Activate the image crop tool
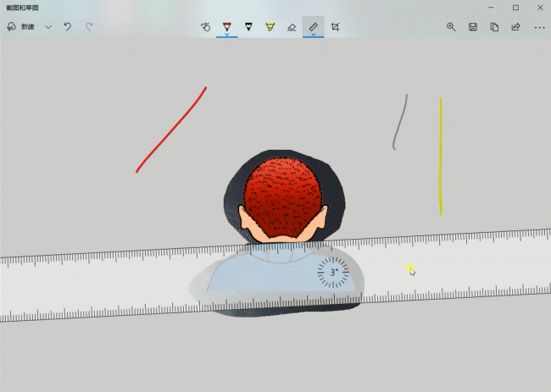This screenshot has width=551, height=392. [335, 27]
